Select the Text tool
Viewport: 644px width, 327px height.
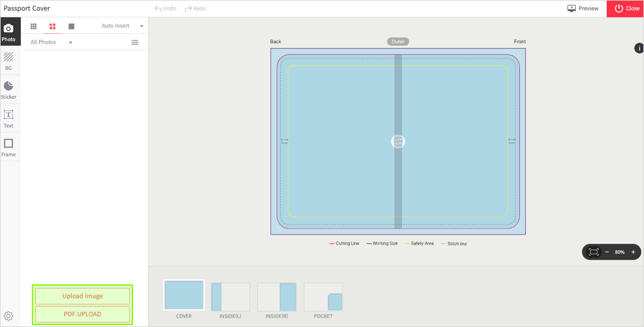coord(9,118)
